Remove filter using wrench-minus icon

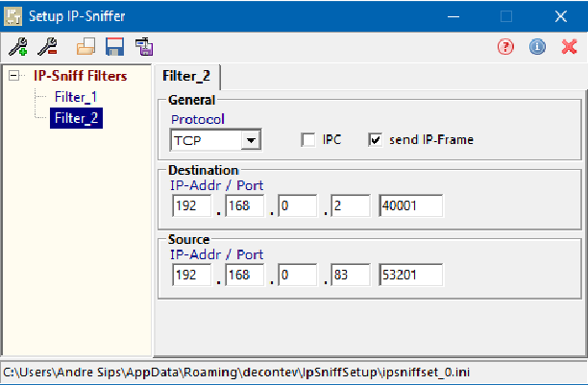47,47
